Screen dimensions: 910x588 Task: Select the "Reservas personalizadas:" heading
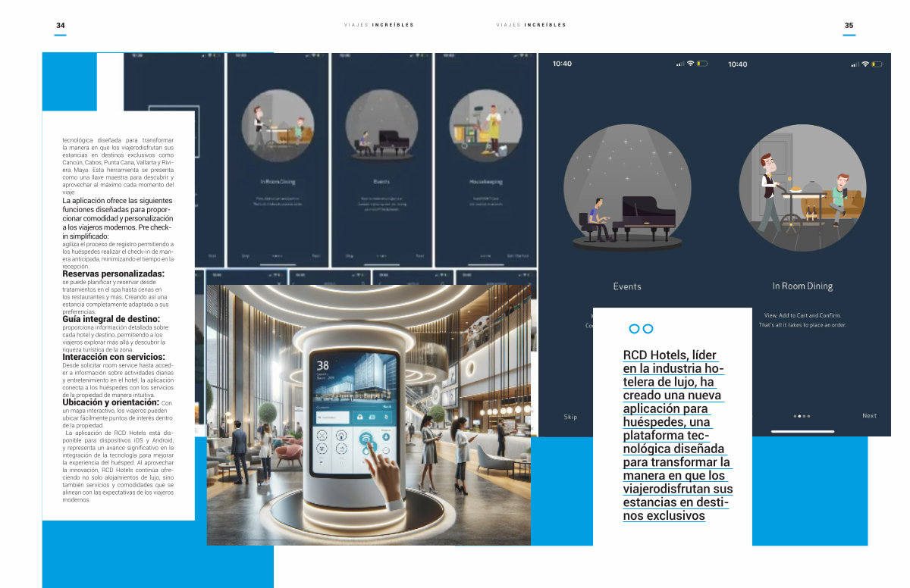tap(113, 274)
